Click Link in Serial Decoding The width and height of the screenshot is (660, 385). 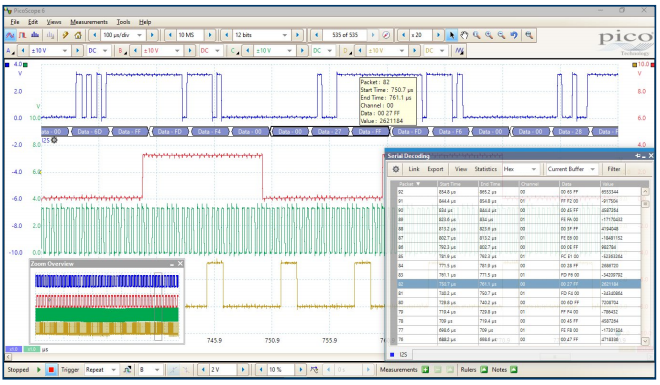(414, 169)
